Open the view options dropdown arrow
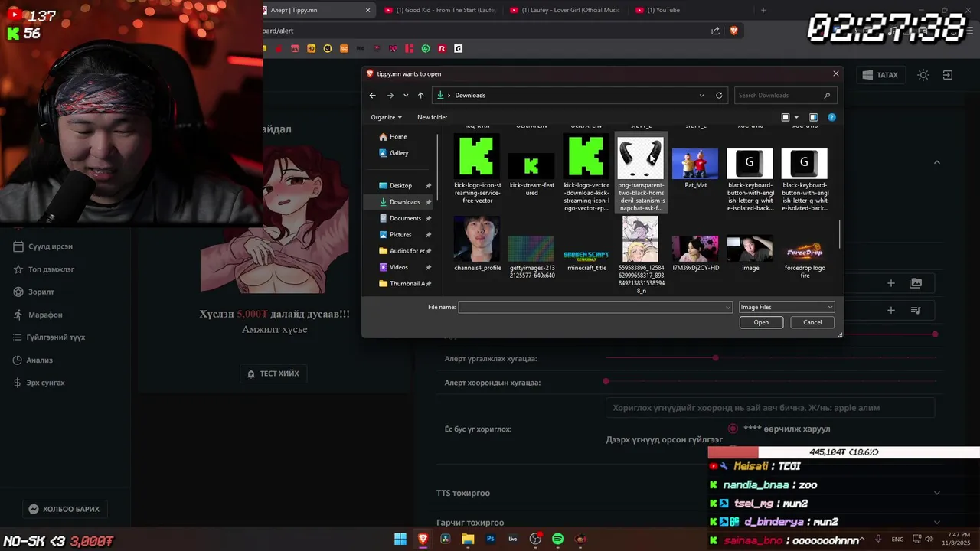Screen dimensions: 980x551 tap(796, 117)
